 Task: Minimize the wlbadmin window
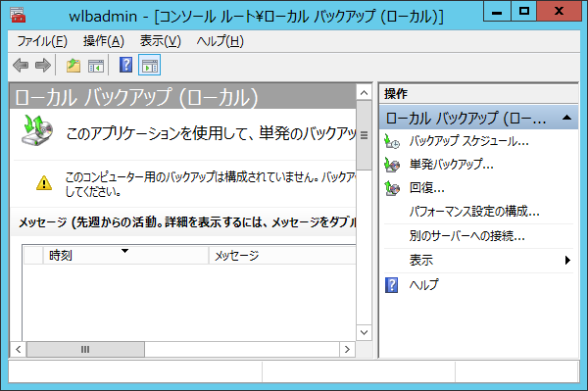pyautogui.click(x=497, y=11)
